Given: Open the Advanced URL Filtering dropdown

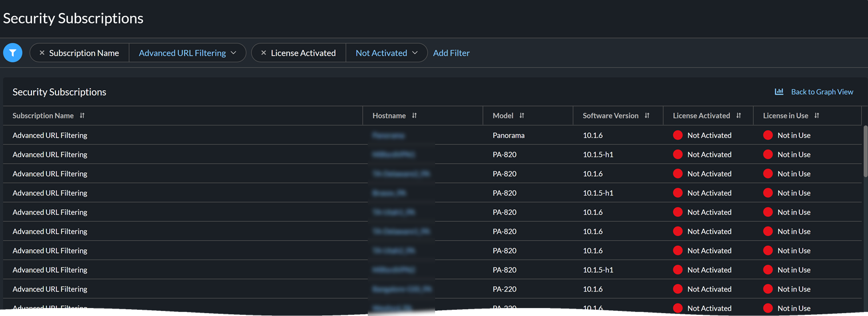Looking at the screenshot, I should point(187,53).
